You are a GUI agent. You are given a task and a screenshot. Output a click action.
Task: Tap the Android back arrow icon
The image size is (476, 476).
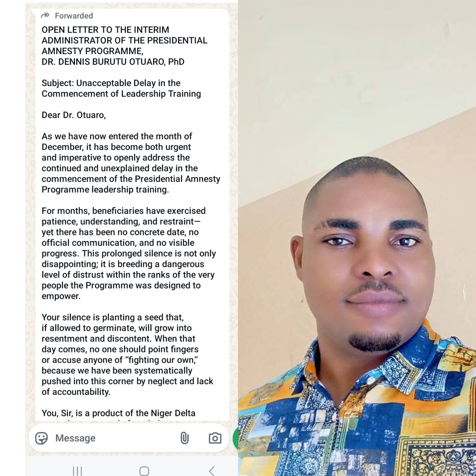pos(211,471)
